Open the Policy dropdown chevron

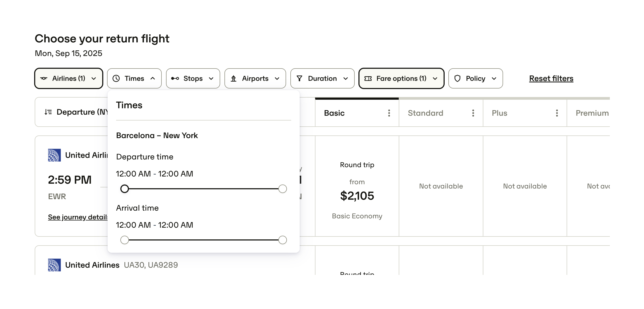494,78
